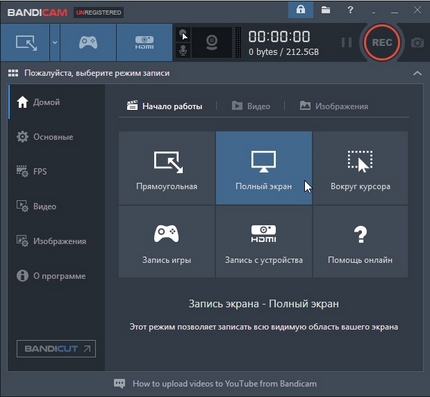
Task: Click Пожалуйста, выберите режим записи header text
Action: click(97, 73)
